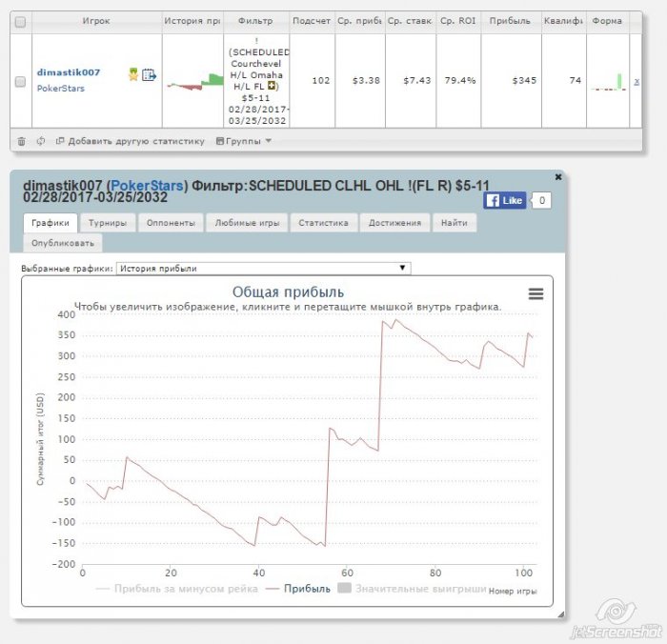Switch to the Достижения tab
Screen dimensions: 667x644
coord(394,223)
